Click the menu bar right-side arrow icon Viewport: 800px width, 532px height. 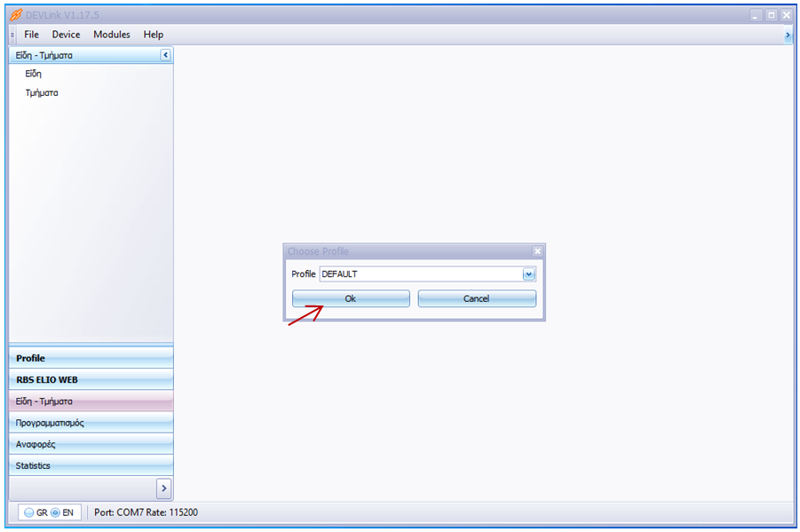point(788,35)
